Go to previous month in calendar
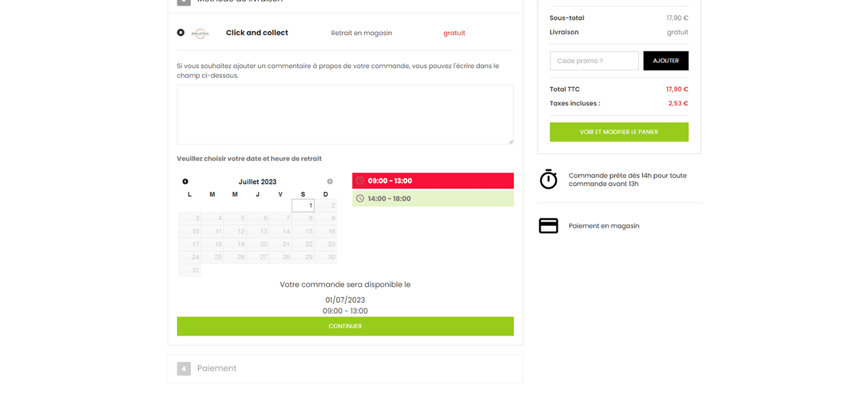Screen dimensions: 868x409 coord(185,182)
